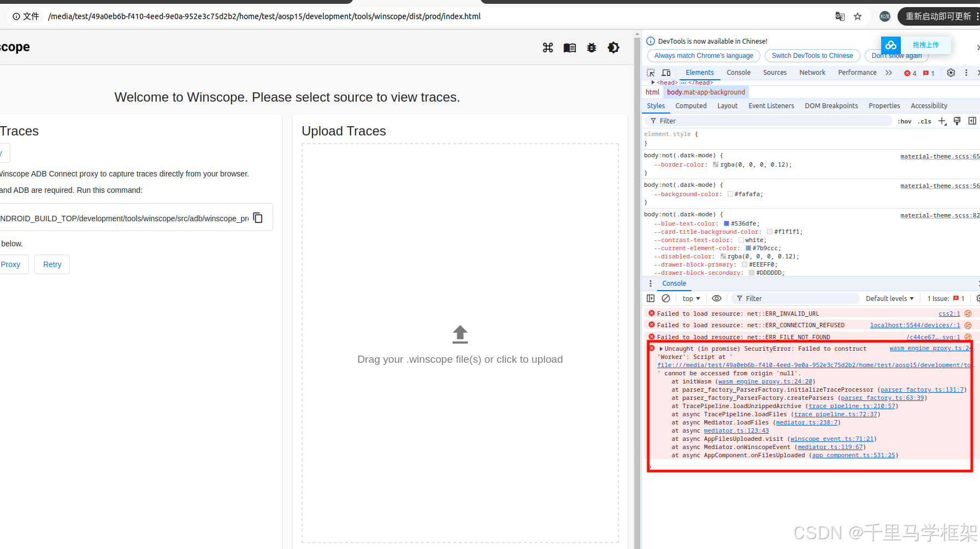This screenshot has width=980, height=549.
Task: Toggle Winscope dark mode brightness icon
Action: pyautogui.click(x=613, y=48)
